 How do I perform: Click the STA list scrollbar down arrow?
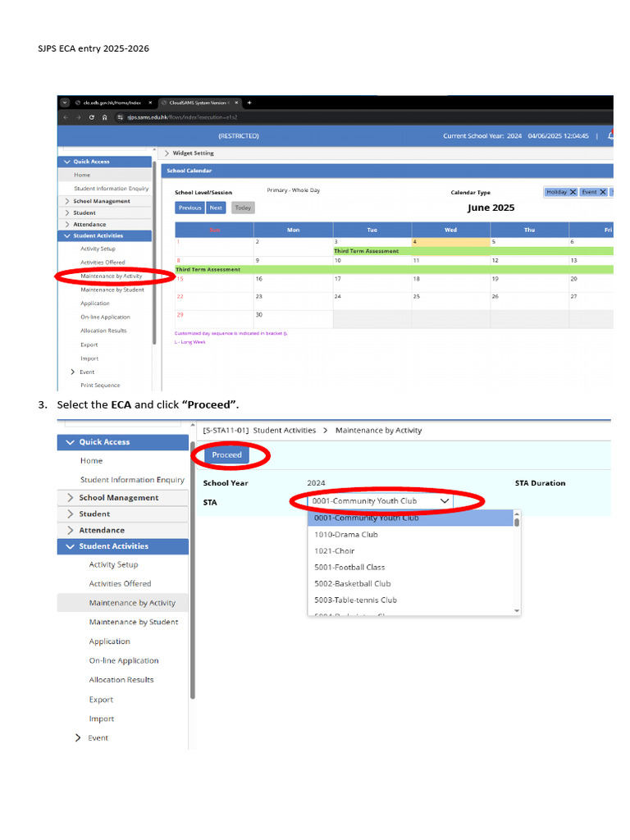point(517,610)
